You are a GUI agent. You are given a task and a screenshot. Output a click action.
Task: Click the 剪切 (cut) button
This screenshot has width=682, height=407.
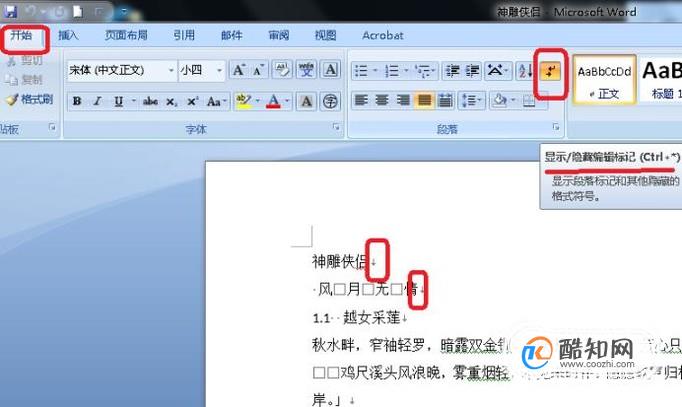[25, 60]
